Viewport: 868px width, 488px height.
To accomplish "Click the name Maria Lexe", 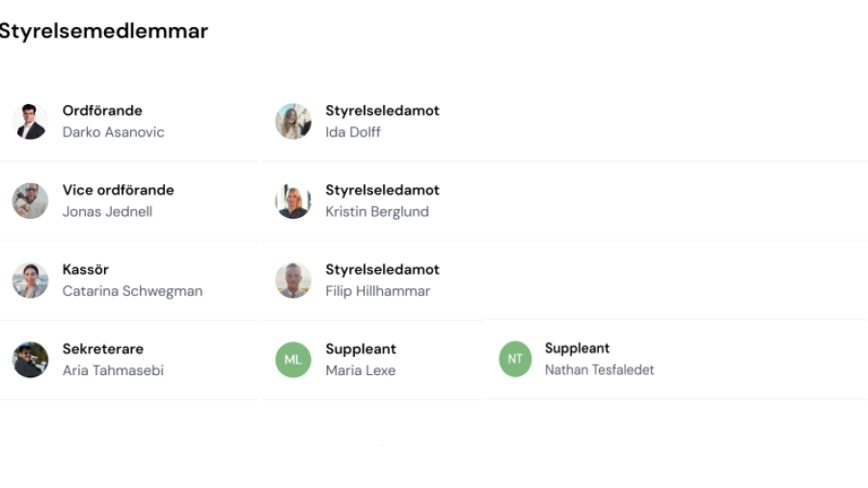I will pos(361,370).
